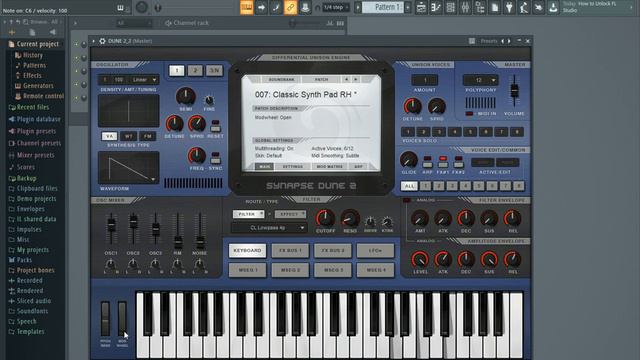Click the KEYBOARD page button
Image resolution: width=640 pixels, height=360 pixels.
click(247, 250)
